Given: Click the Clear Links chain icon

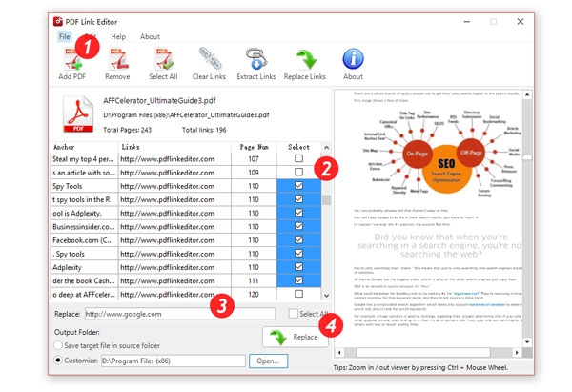Looking at the screenshot, I should (x=210, y=58).
